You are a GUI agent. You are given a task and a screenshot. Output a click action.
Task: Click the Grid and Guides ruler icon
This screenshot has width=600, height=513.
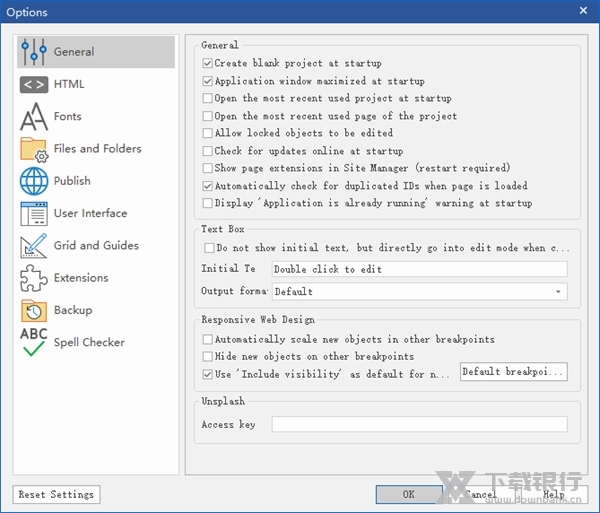[34, 245]
